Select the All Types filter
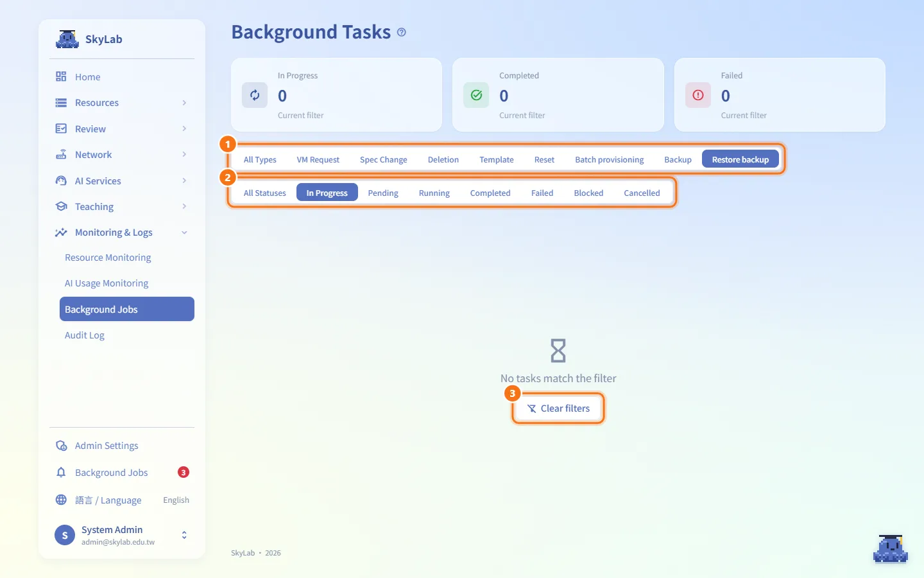The image size is (924, 578). click(260, 159)
